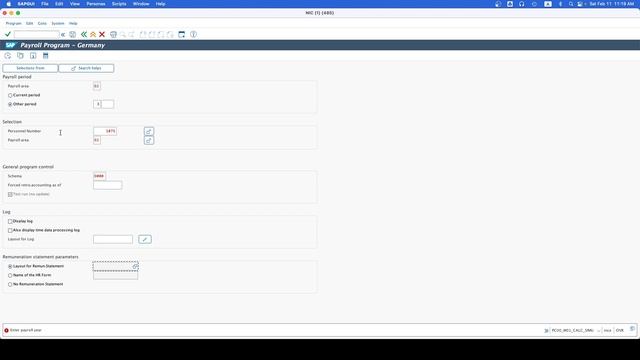This screenshot has height=360, width=640.
Task: Open multiple selection for Personnel Number
Action: pyautogui.click(x=149, y=131)
